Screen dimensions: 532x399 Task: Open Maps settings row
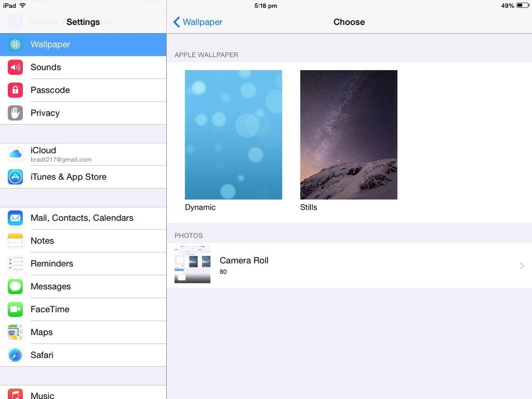pos(83,332)
